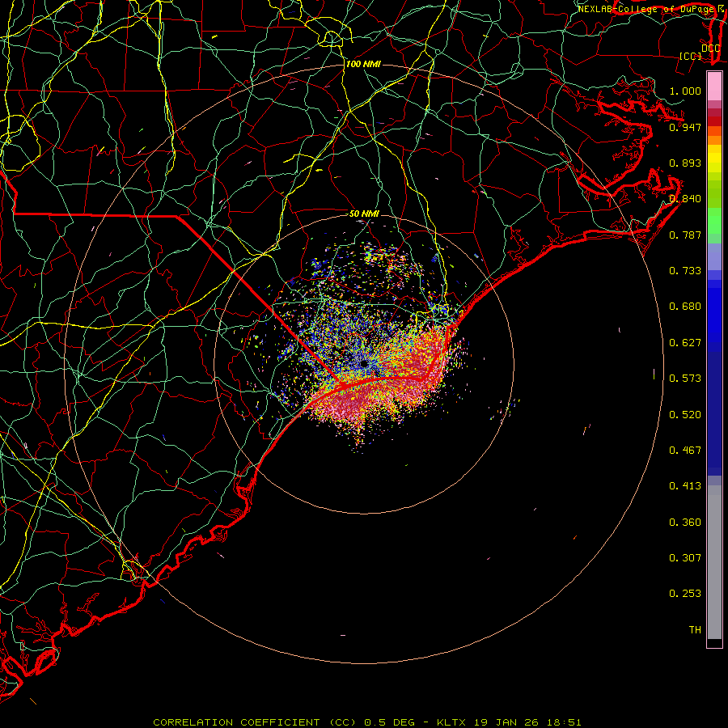Click the 0.893 color scale label

click(x=685, y=163)
